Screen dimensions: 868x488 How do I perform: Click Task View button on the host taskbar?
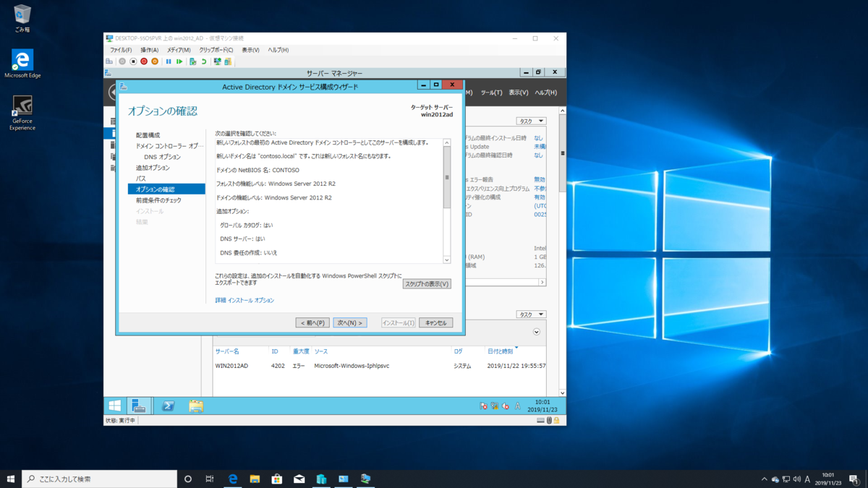210,479
